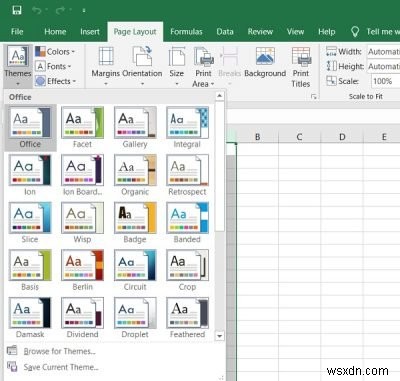Apply the Basis theme
The width and height of the screenshot is (400, 381).
(x=30, y=270)
